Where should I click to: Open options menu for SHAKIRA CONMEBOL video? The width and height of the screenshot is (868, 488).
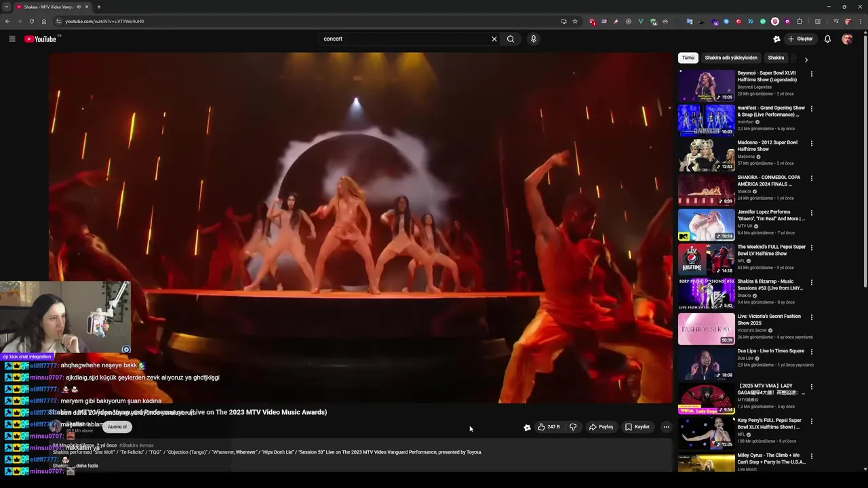pyautogui.click(x=812, y=178)
